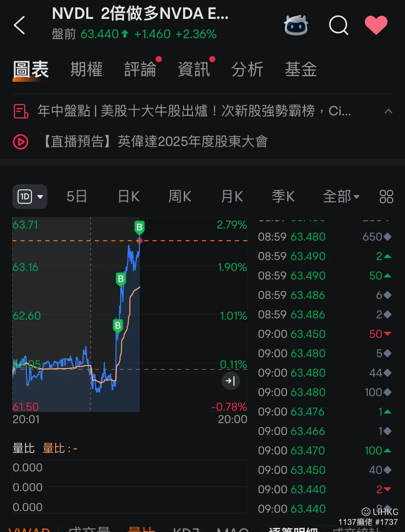Toggle the heart favorite for NVDL

tap(376, 25)
